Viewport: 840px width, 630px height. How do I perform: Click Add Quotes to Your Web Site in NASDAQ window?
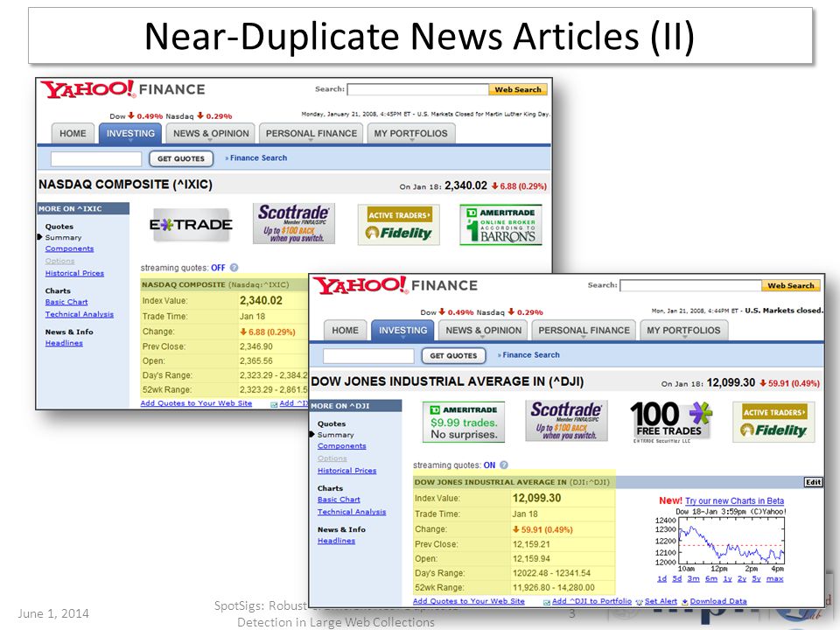(x=196, y=402)
